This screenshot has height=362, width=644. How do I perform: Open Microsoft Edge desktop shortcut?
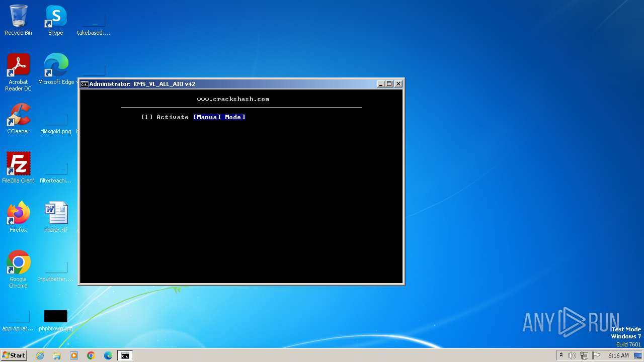click(x=56, y=69)
